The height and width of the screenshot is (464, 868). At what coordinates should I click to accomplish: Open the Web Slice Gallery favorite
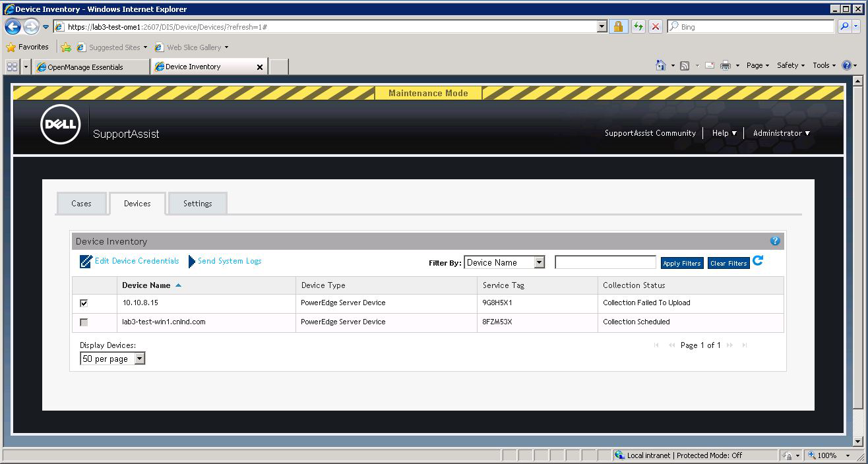point(191,47)
